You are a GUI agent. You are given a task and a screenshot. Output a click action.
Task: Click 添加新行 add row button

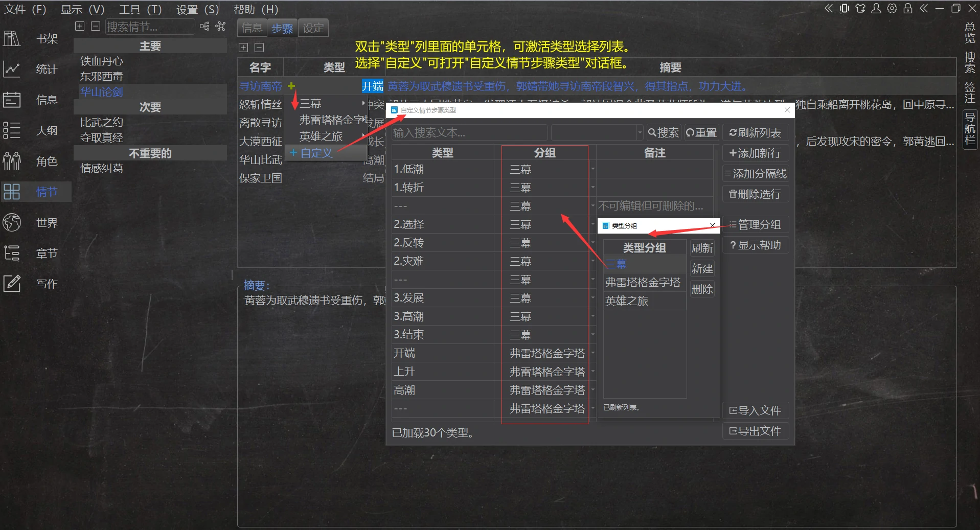pyautogui.click(x=756, y=153)
